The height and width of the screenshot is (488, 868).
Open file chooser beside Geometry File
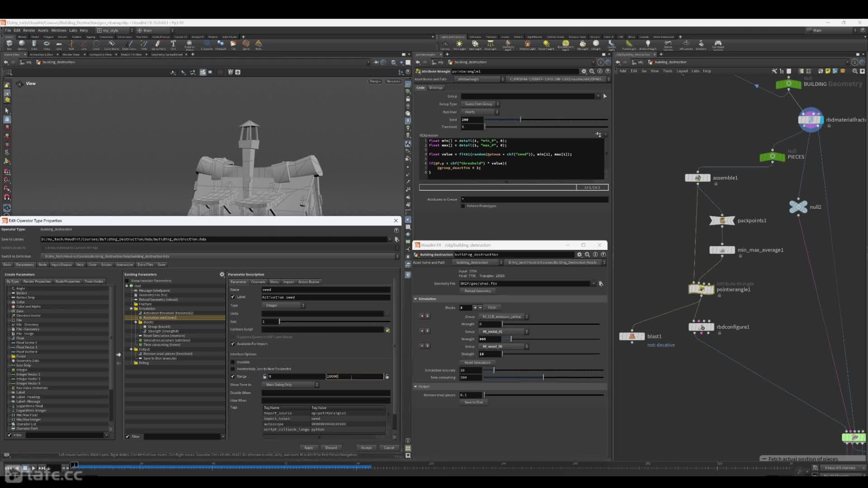[601, 284]
